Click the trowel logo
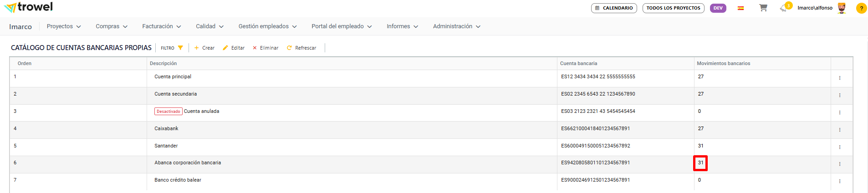Viewport: 868px width, 193px height. pyautogui.click(x=29, y=7)
